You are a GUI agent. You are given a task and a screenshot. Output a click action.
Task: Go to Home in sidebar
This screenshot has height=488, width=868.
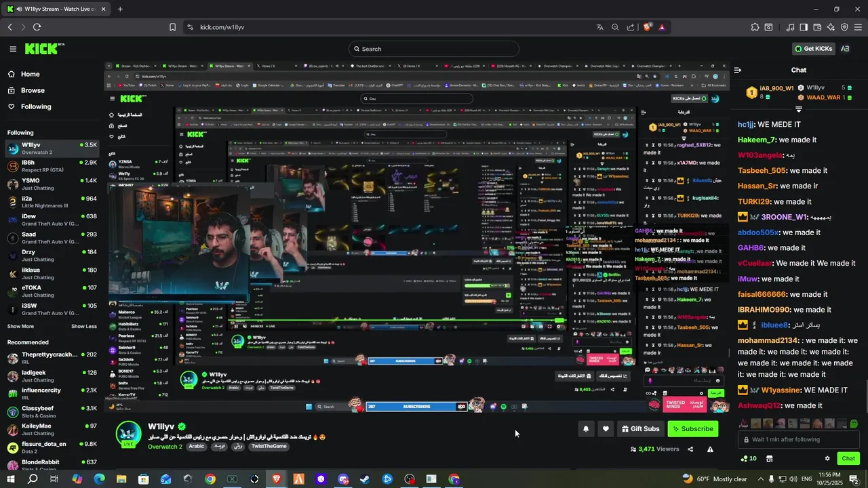24,74
